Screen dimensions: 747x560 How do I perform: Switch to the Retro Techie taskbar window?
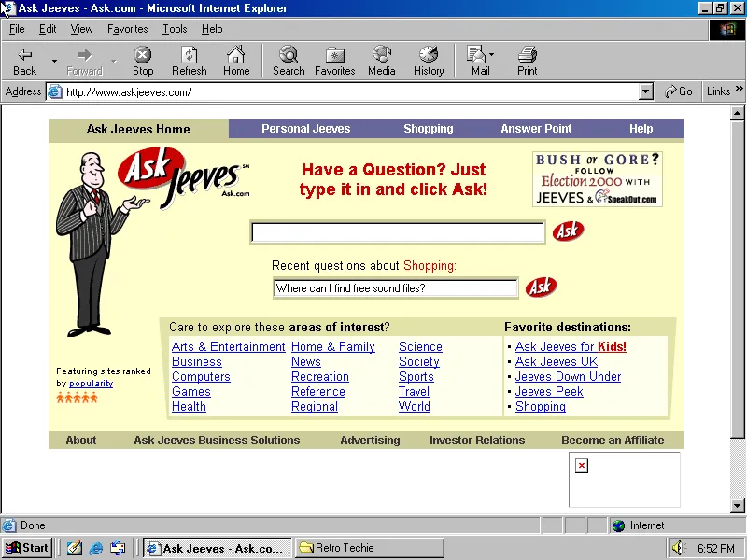pos(369,547)
